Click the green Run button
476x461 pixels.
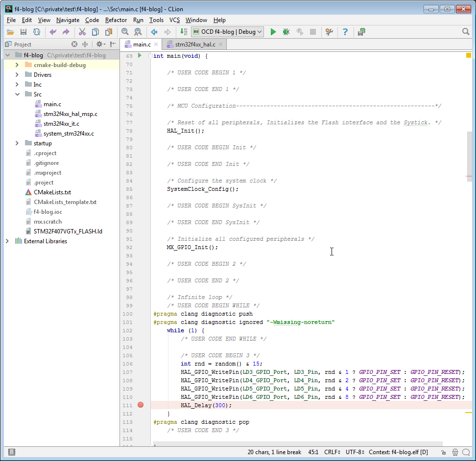tap(273, 32)
